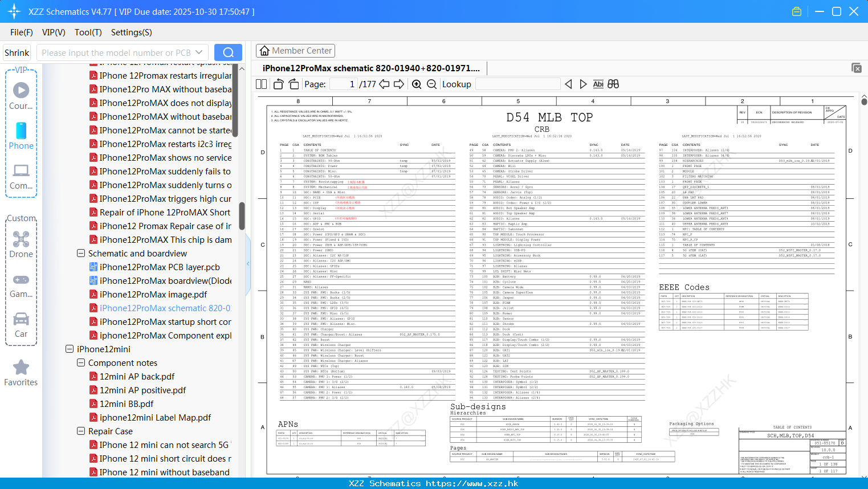This screenshot has width=868, height=489.
Task: Rotate page clockwise
Action: click(x=294, y=84)
